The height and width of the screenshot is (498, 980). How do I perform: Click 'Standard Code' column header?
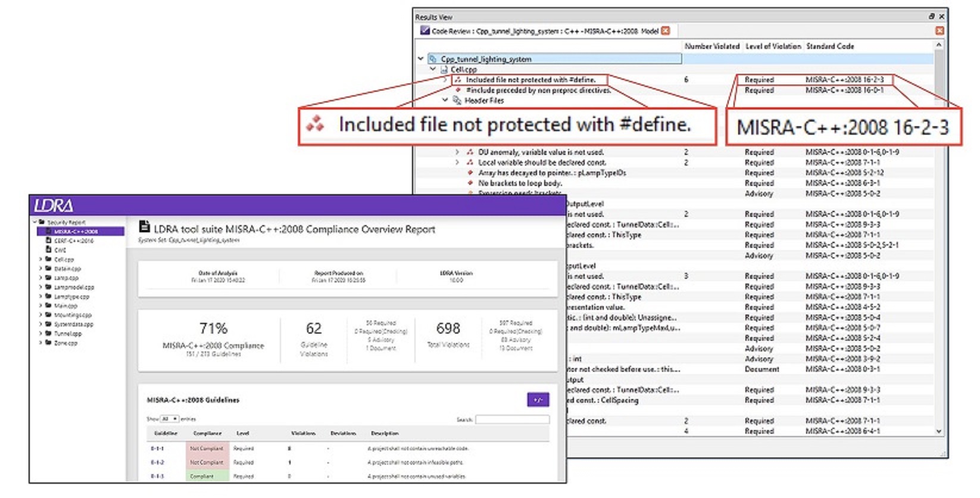pos(830,46)
